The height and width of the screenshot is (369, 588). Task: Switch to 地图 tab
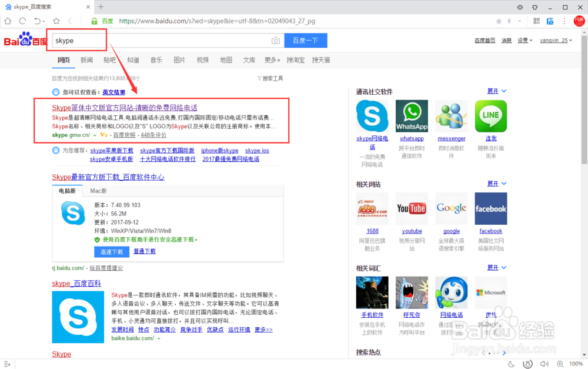[x=226, y=60]
